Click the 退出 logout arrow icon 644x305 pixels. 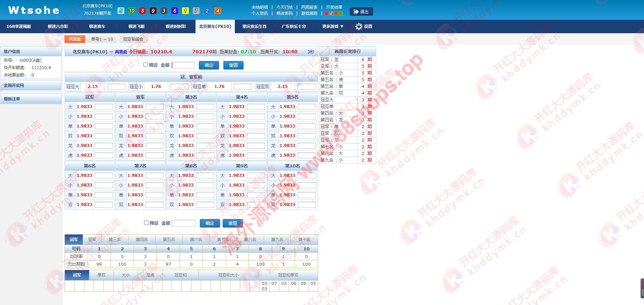pyautogui.click(x=356, y=12)
